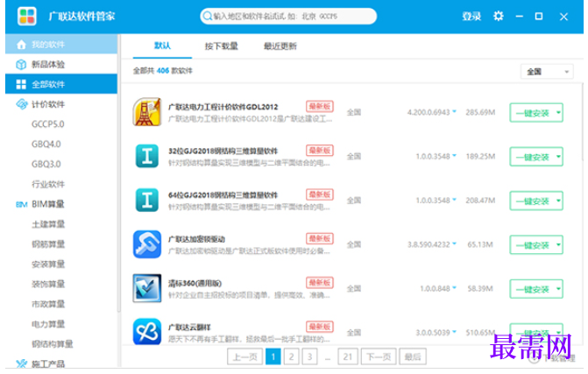
Task: Click 上一页 pagination button
Action: tap(244, 356)
